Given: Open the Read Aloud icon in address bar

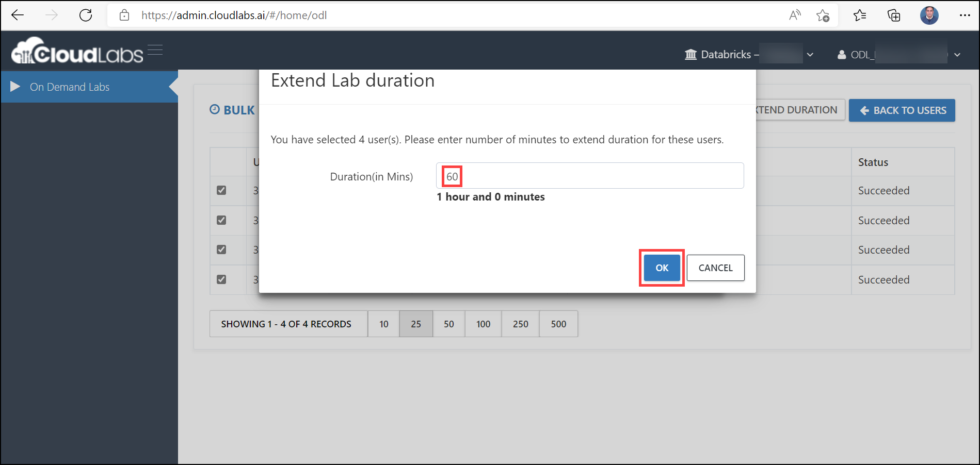Looking at the screenshot, I should [x=795, y=15].
